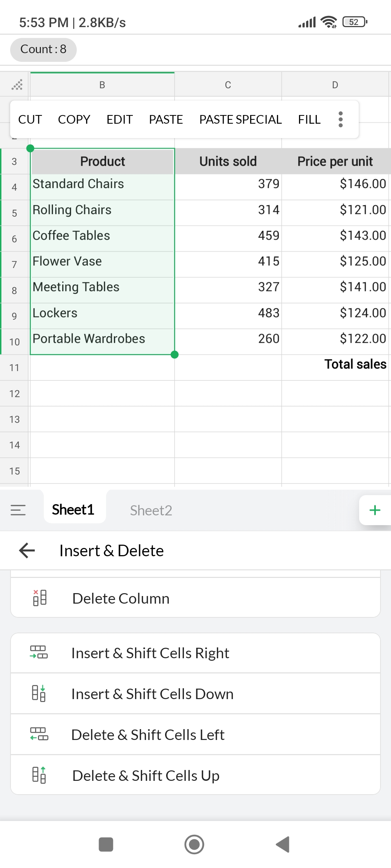Open the sheet list hamburger icon
The image size is (391, 868).
tap(18, 510)
